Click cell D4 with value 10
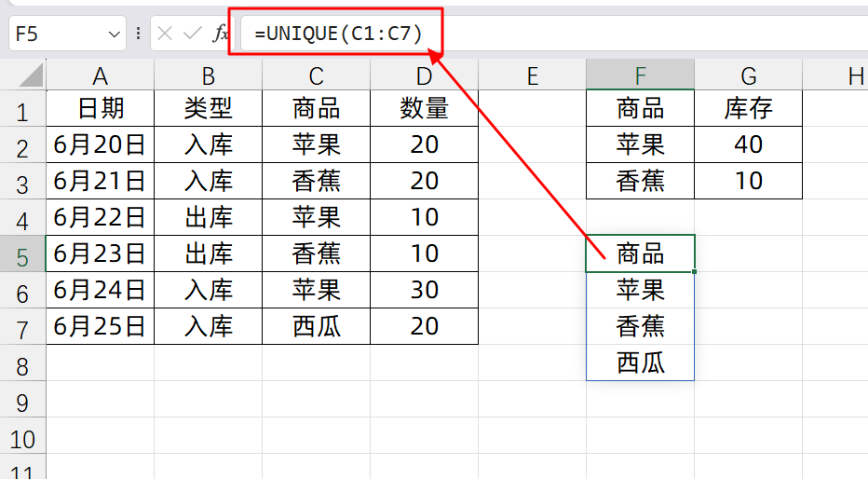The width and height of the screenshot is (868, 479). click(x=424, y=218)
